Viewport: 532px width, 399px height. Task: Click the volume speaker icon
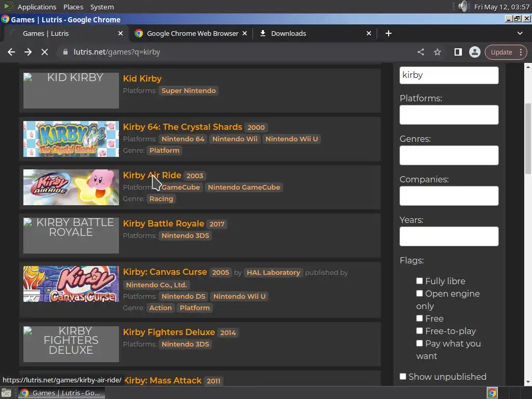pyautogui.click(x=463, y=6)
